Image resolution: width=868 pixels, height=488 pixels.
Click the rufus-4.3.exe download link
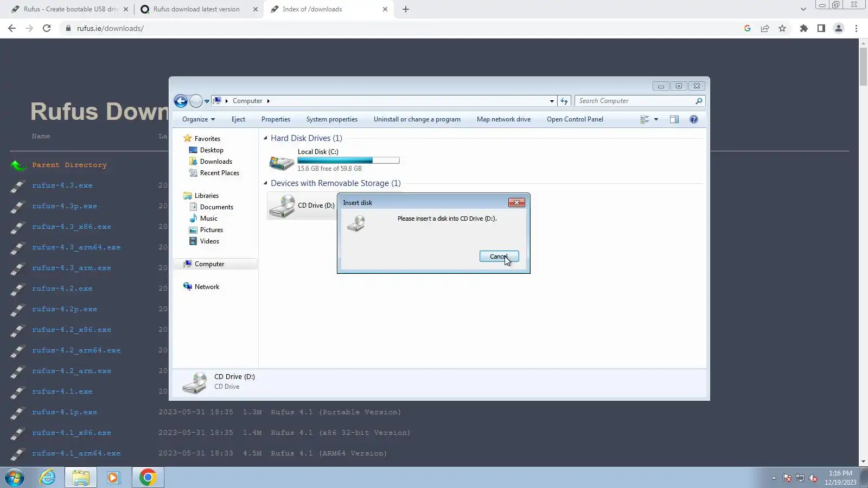[x=62, y=185]
